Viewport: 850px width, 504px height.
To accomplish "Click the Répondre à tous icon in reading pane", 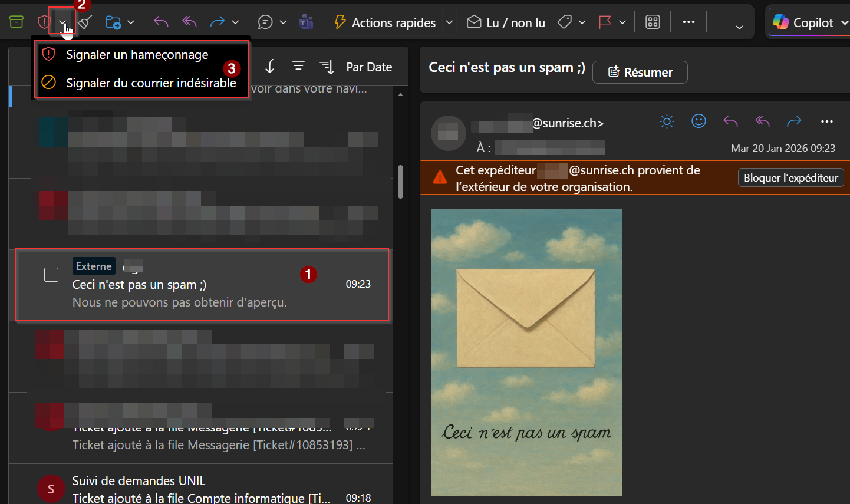I will click(762, 121).
